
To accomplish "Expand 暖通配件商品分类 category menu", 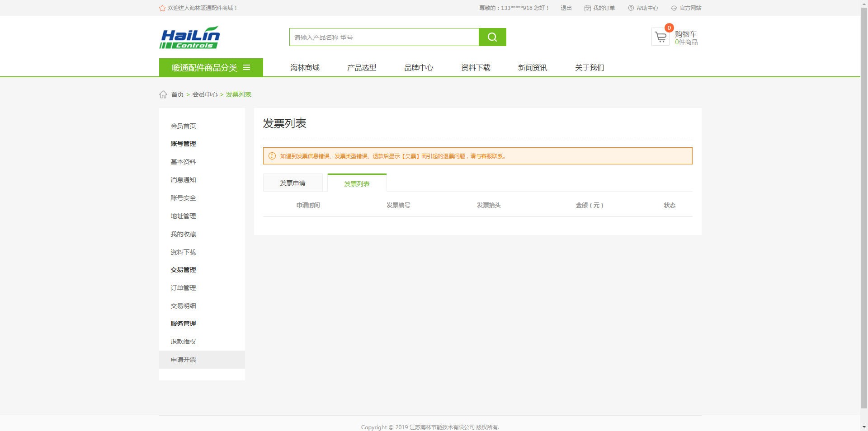I will pyautogui.click(x=211, y=67).
